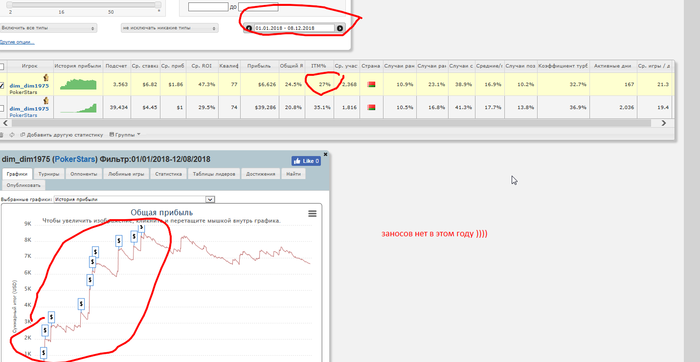Image resolution: width=700 pixels, height=362 pixels.
Task: Click 'Добавить другую статистику'
Action: click(62, 134)
